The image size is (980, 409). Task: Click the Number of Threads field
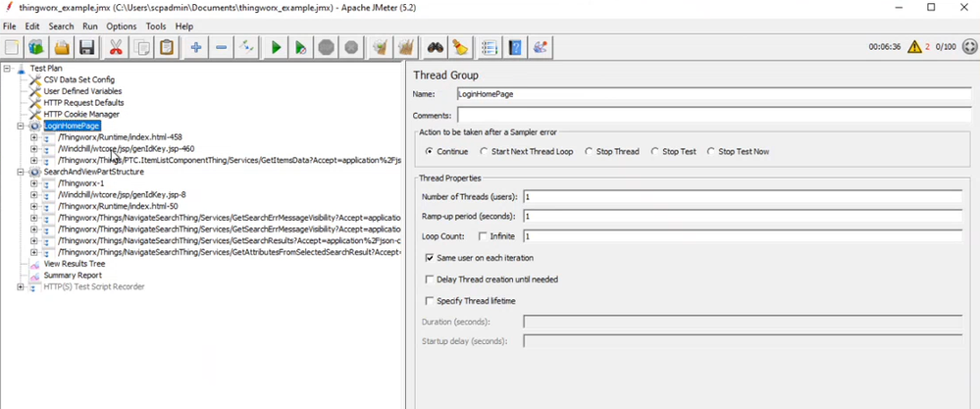point(743,197)
